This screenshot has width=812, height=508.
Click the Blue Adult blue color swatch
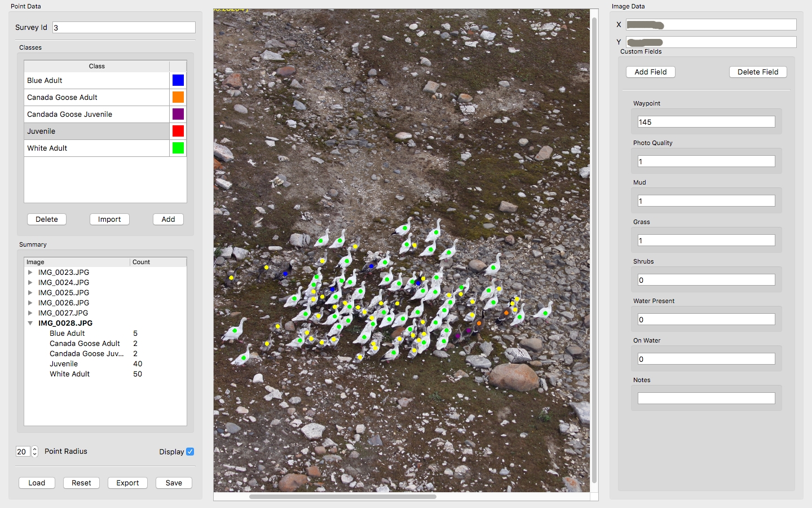pos(178,80)
